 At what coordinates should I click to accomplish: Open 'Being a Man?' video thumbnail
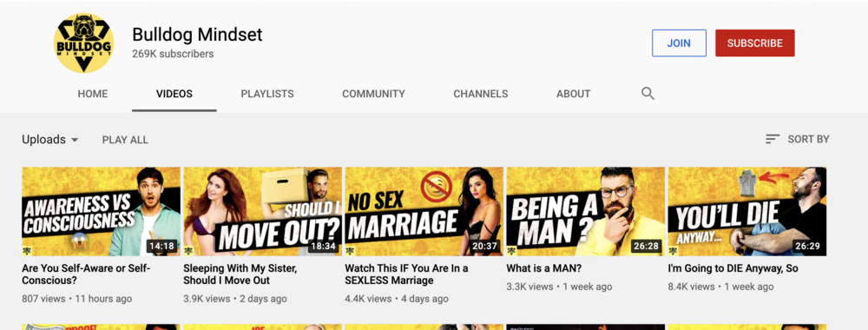tap(586, 212)
